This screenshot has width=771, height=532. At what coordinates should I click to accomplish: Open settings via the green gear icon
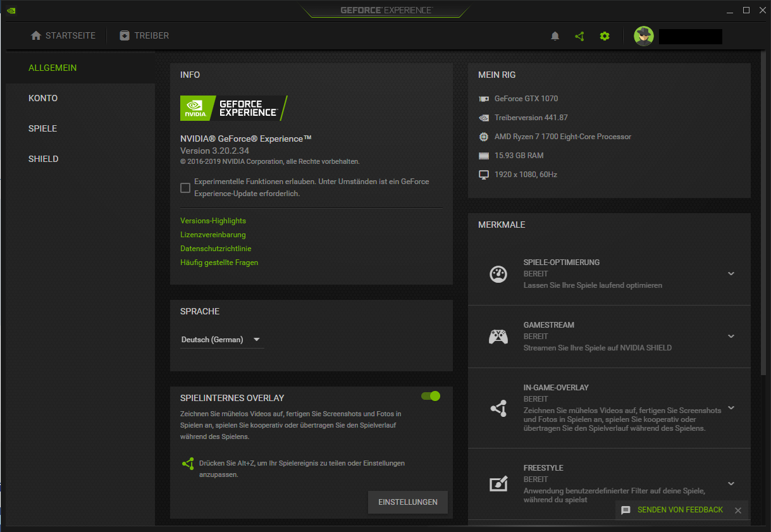[x=605, y=36]
